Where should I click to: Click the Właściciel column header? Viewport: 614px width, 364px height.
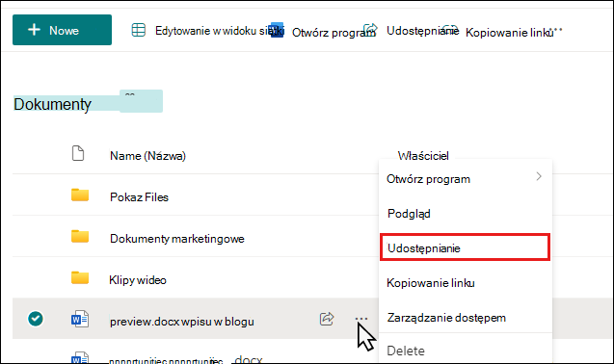coord(423,156)
